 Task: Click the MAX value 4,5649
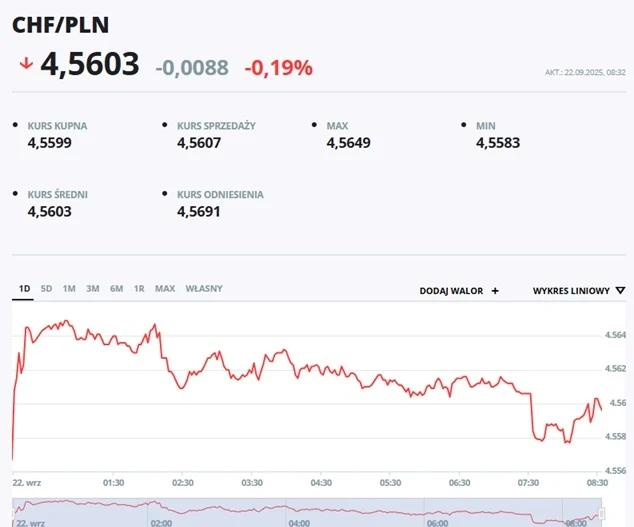[348, 143]
